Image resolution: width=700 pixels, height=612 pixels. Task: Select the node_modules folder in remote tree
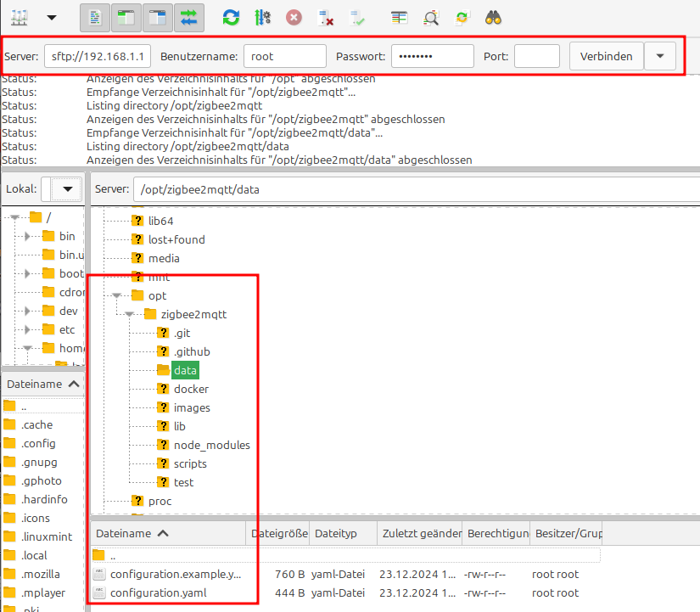point(211,445)
